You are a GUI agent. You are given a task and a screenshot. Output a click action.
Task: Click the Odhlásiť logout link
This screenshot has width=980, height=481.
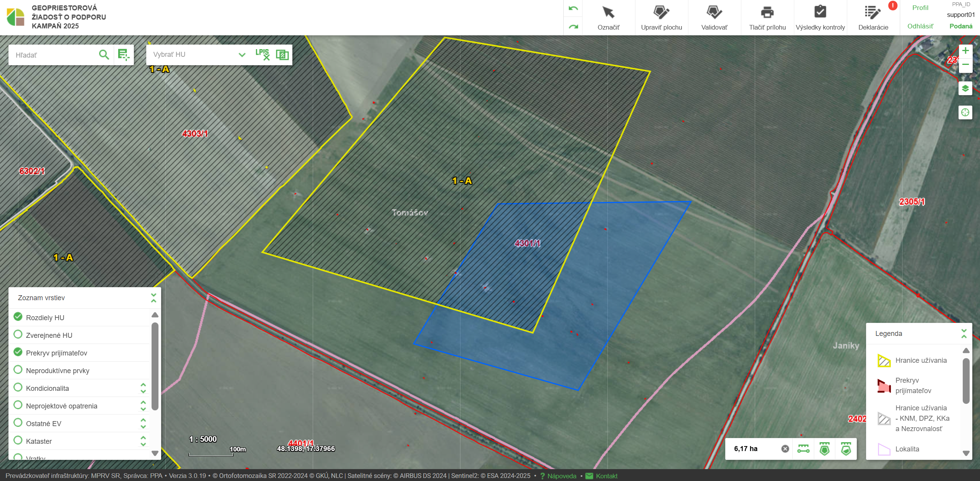pyautogui.click(x=920, y=26)
